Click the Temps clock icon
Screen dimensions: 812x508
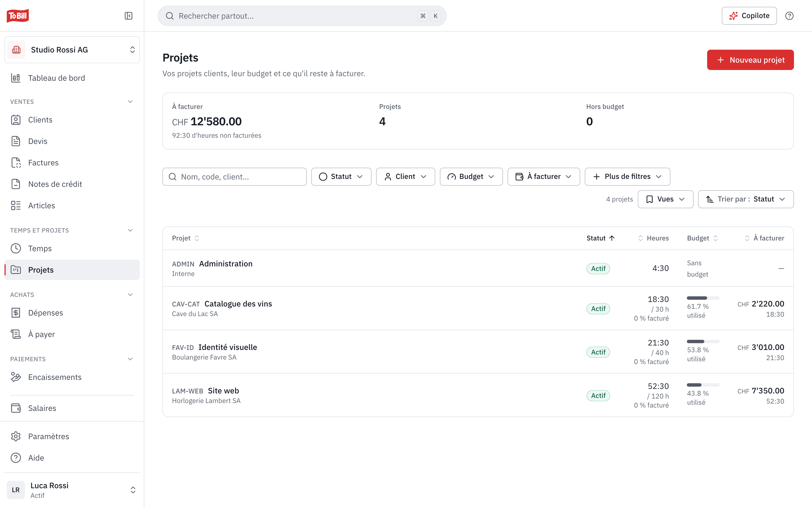coord(16,248)
